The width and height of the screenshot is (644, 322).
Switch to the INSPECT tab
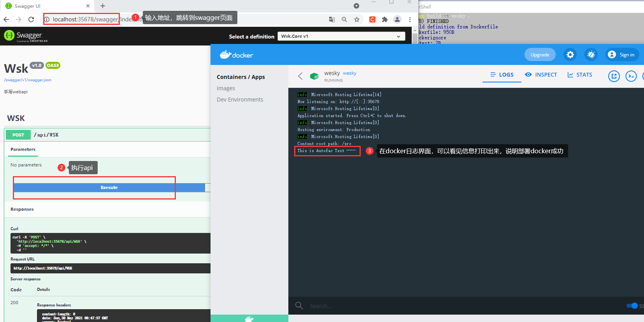541,75
